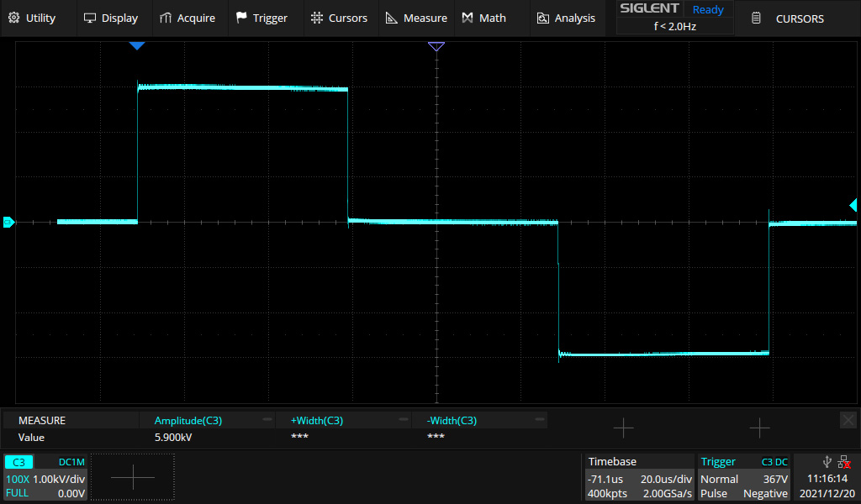Add a measurement in the fourth slot
Image resolution: width=861 pixels, height=504 pixels.
[623, 428]
